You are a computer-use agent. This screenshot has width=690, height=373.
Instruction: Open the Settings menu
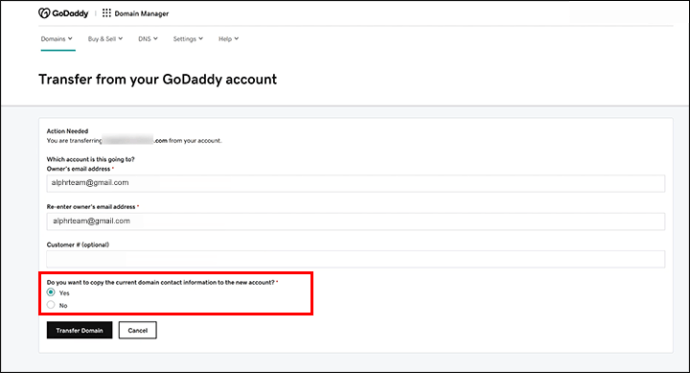coord(188,39)
